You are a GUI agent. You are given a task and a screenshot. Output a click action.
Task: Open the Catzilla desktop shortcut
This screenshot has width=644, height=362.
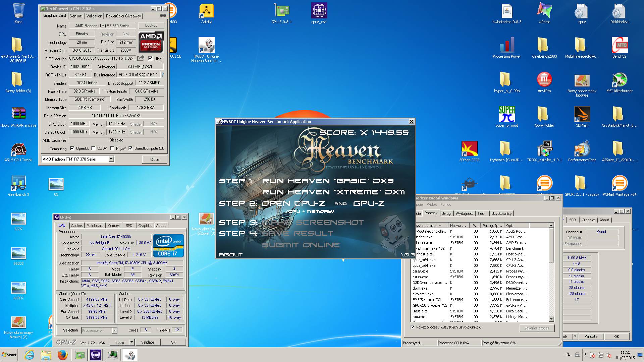[x=206, y=13]
